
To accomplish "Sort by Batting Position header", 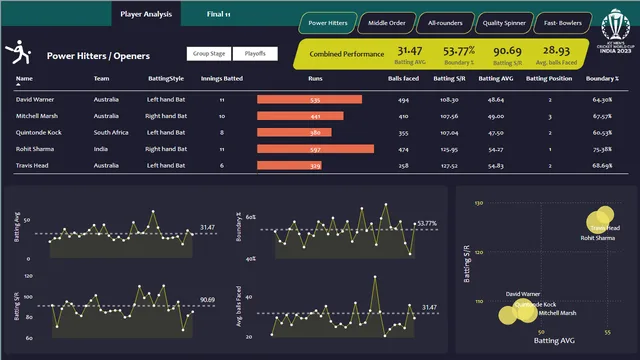I will (549, 78).
